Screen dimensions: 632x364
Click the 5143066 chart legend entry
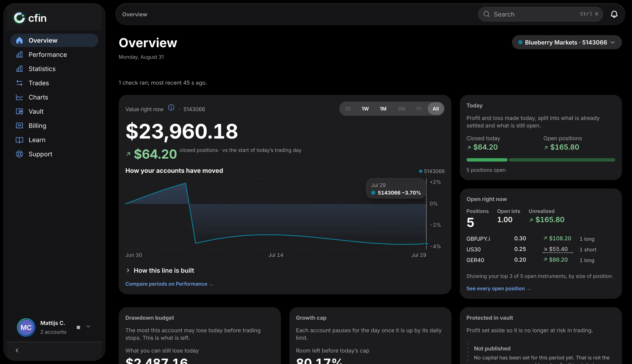tap(432, 171)
